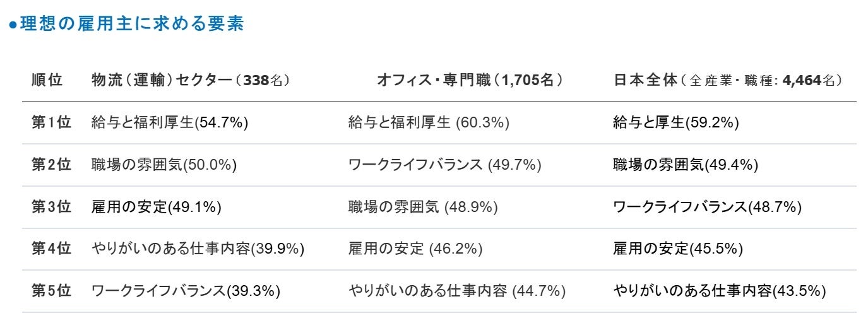868x323 pixels.
Task: Click cell ワークライフバランス(48.7%)
Action: click(x=708, y=206)
